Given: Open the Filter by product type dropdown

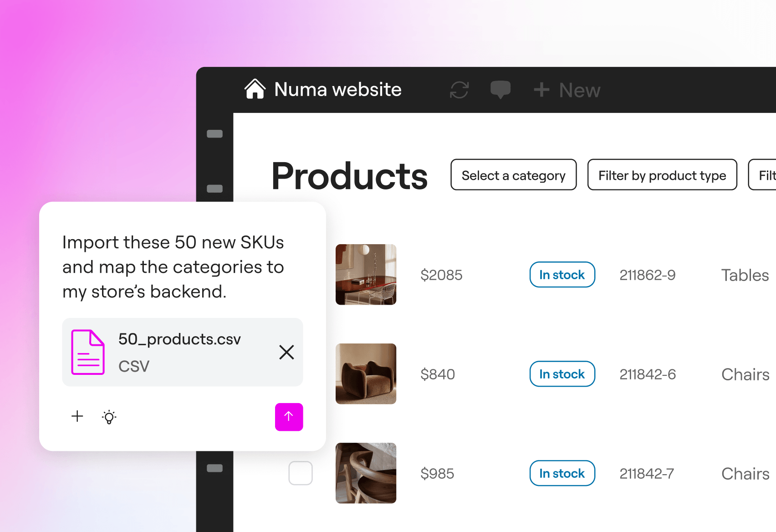Looking at the screenshot, I should [662, 175].
